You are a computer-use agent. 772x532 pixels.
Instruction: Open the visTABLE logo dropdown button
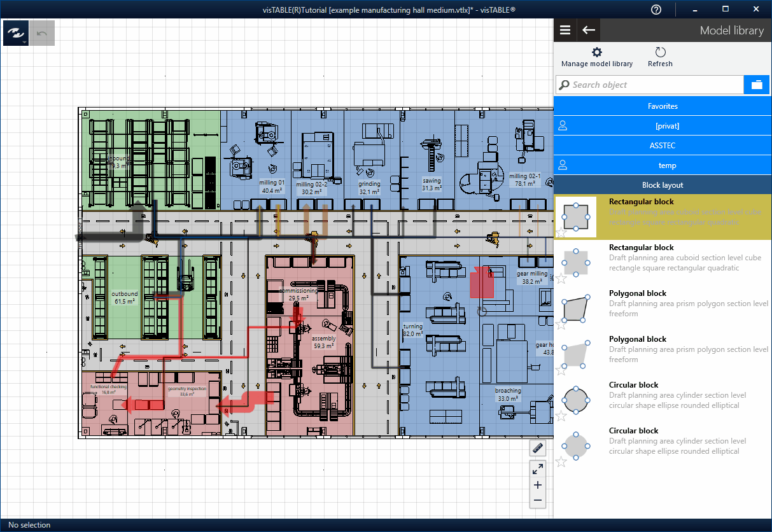point(15,33)
